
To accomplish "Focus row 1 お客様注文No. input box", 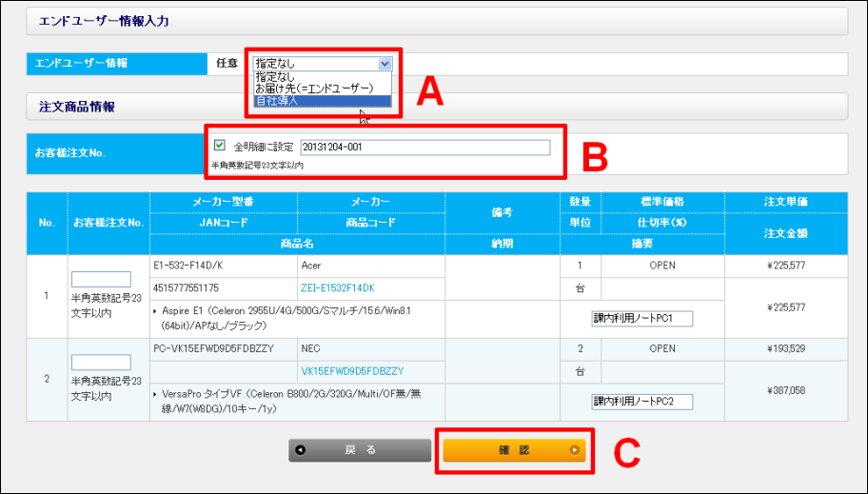I will pos(101,280).
